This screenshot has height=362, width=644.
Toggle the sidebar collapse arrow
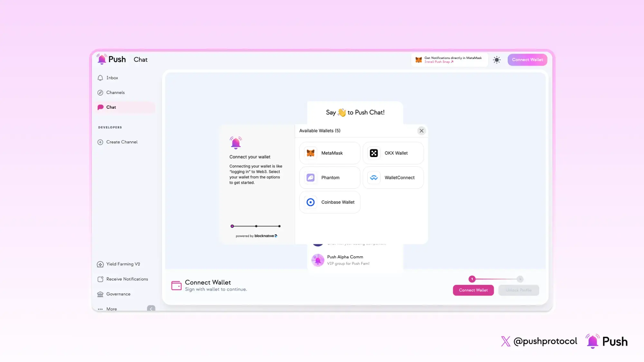click(x=151, y=308)
